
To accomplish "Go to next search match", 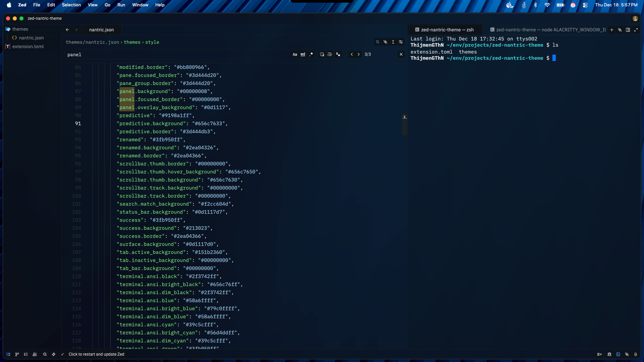I will [x=359, y=54].
